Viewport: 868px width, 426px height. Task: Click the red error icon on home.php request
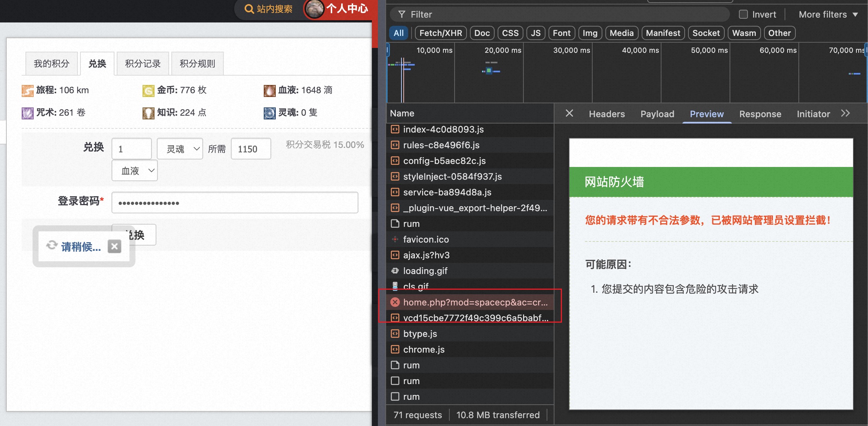pos(395,302)
